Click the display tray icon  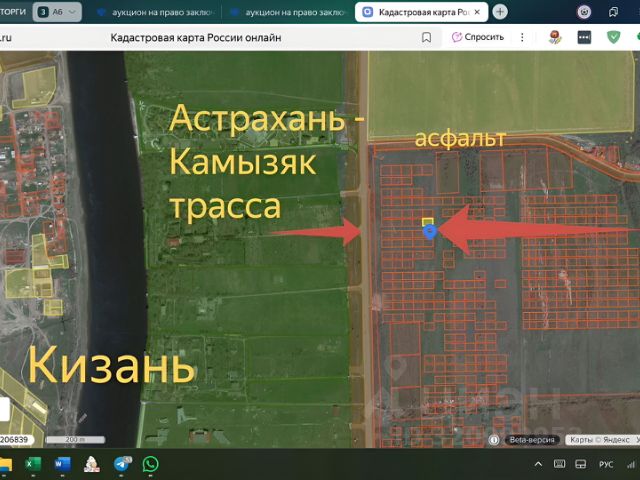580,464
